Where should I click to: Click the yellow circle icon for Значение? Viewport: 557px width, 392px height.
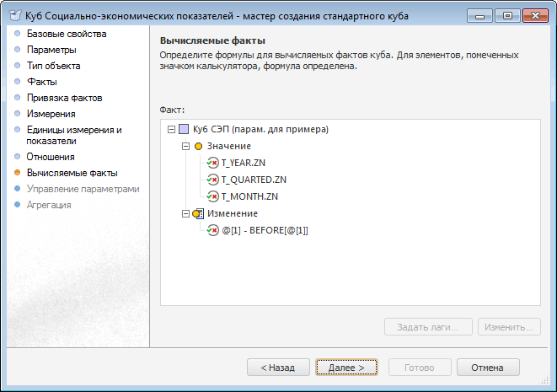coord(198,147)
